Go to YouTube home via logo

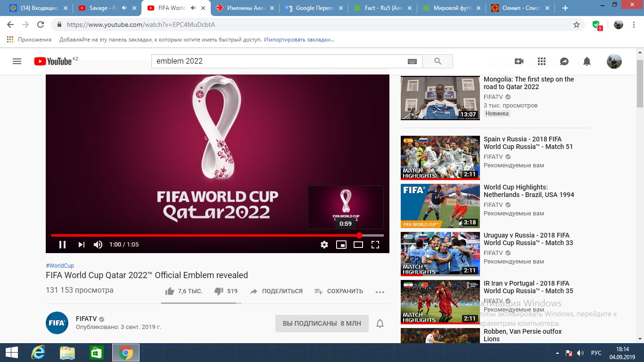52,61
